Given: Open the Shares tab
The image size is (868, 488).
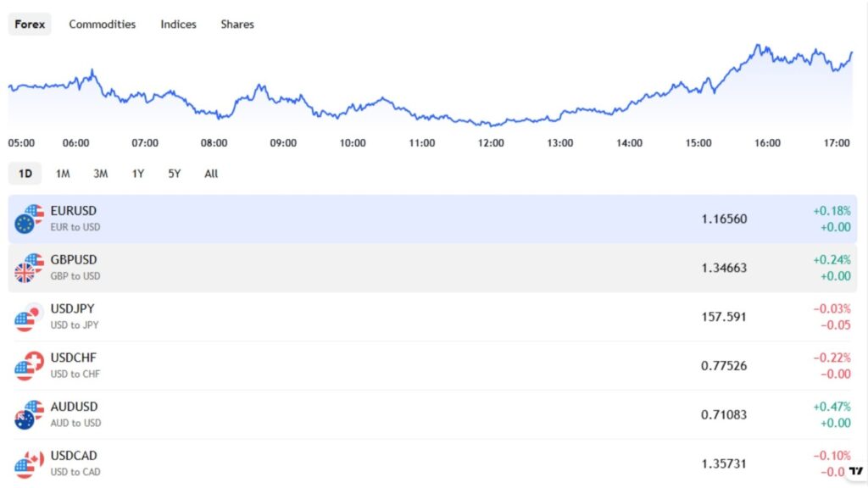Looking at the screenshot, I should coord(237,25).
